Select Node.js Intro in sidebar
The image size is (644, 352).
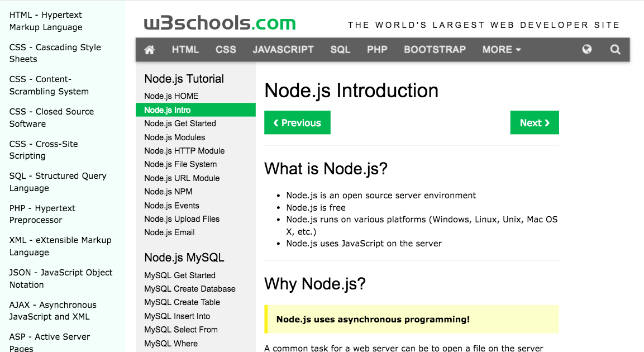195,110
